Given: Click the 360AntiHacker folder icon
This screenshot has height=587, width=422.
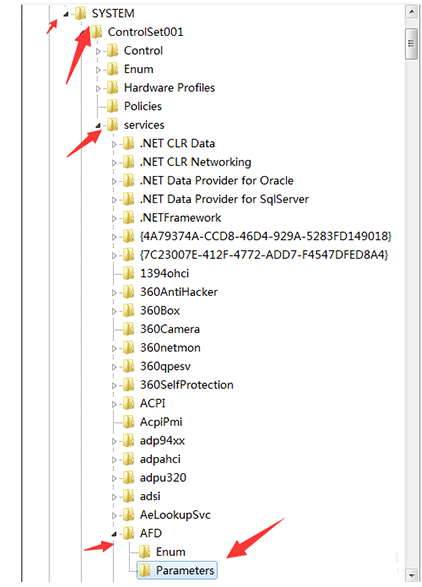Looking at the screenshot, I should pos(128,292).
